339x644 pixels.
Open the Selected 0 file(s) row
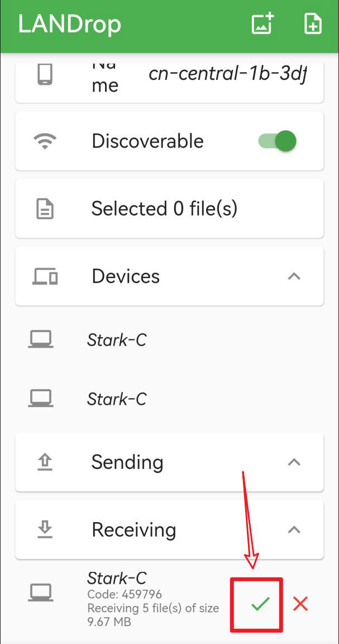tap(164, 209)
